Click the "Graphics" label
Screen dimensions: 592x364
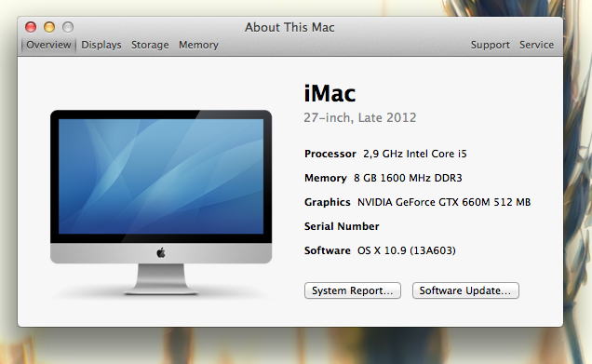328,202
